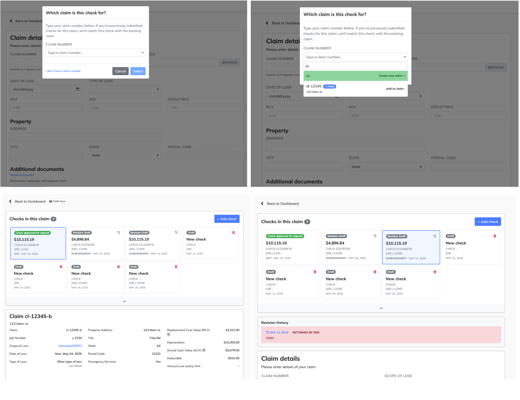Image resolution: width=520 pixels, height=400 pixels.
Task: Click the date link in the Revision history entry
Action: click(277, 332)
